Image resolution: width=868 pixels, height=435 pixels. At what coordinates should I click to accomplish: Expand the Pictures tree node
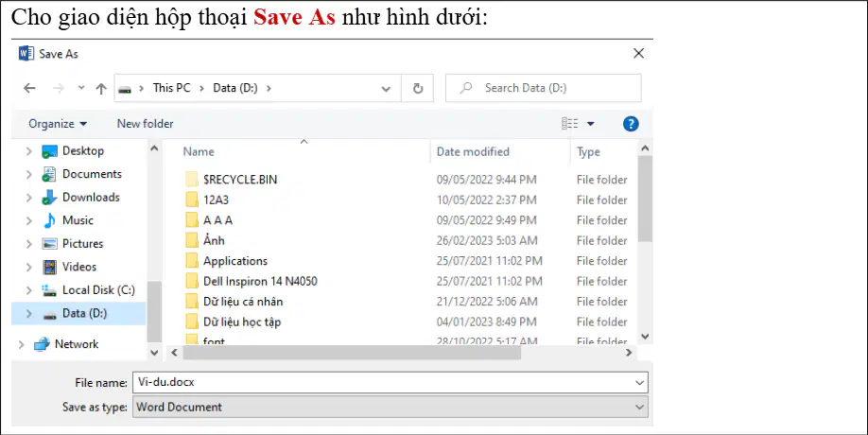click(28, 244)
